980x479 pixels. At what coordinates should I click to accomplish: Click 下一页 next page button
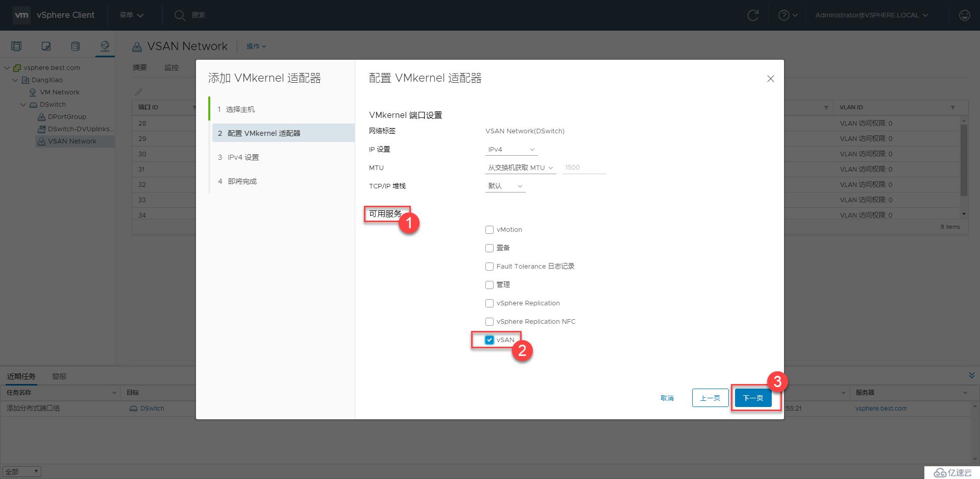(753, 398)
